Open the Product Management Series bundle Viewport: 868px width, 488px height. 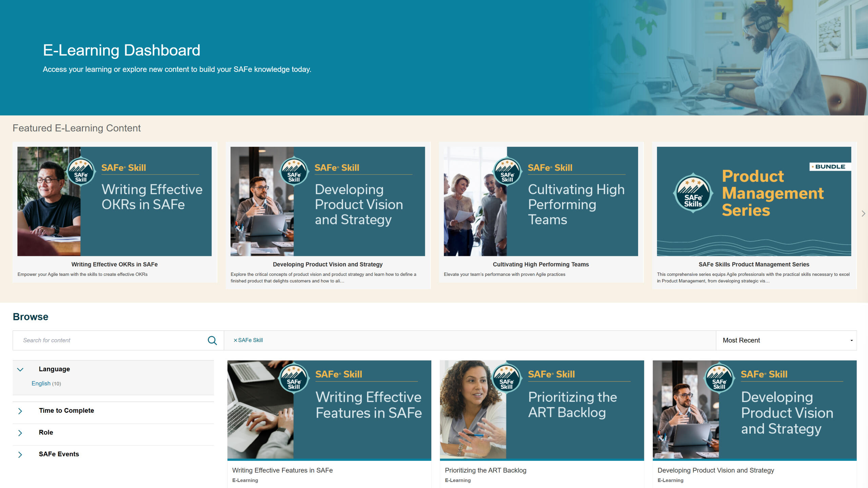click(x=754, y=201)
